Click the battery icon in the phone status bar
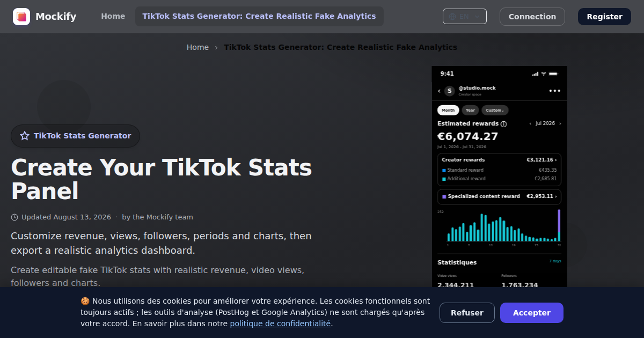The width and height of the screenshot is (644, 338). [x=553, y=74]
